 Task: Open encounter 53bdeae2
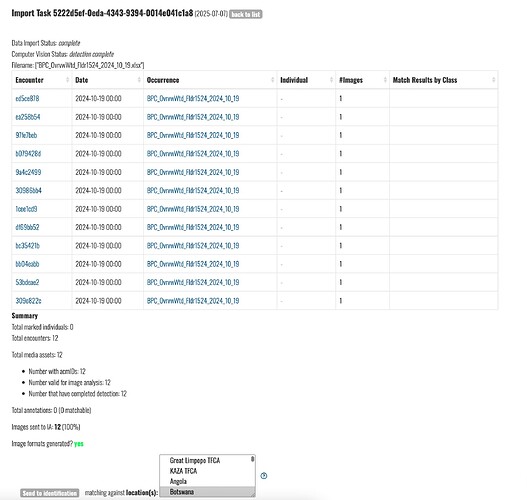(x=27, y=282)
